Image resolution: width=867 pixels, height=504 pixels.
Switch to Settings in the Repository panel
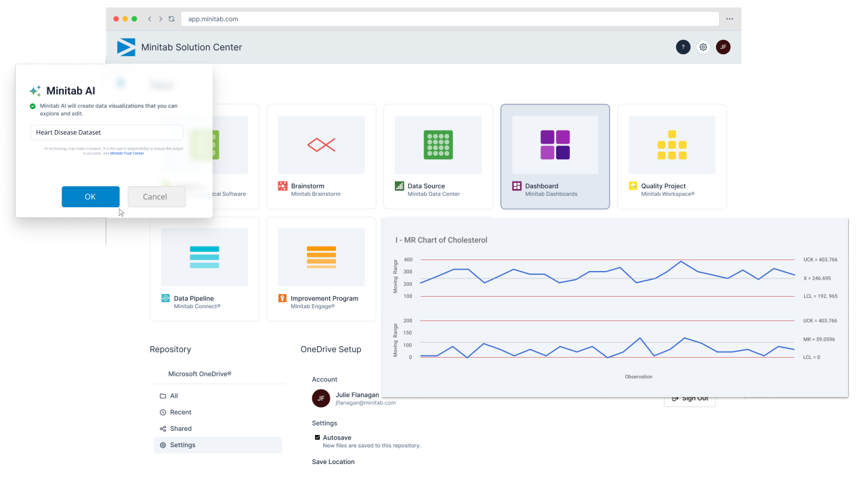click(x=182, y=444)
